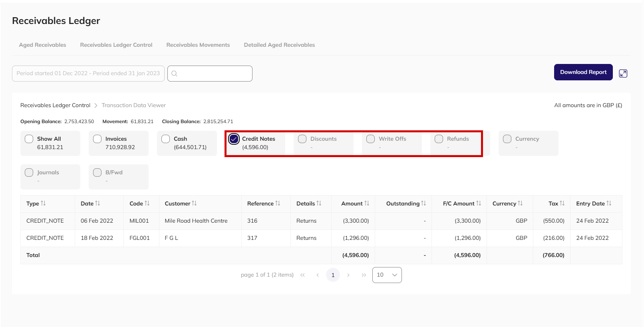Check the Currency filter

(x=507, y=139)
